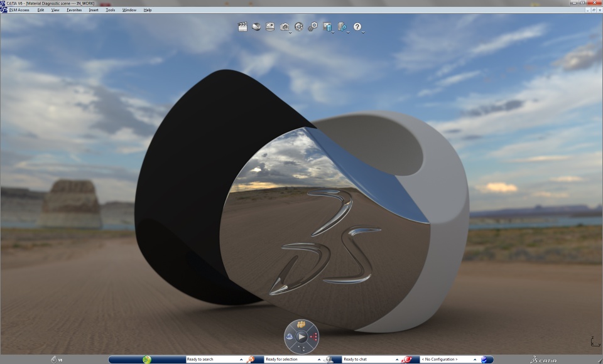Viewport: 603px width, 364px height.
Task: Click the green search globe icon
Action: click(146, 360)
